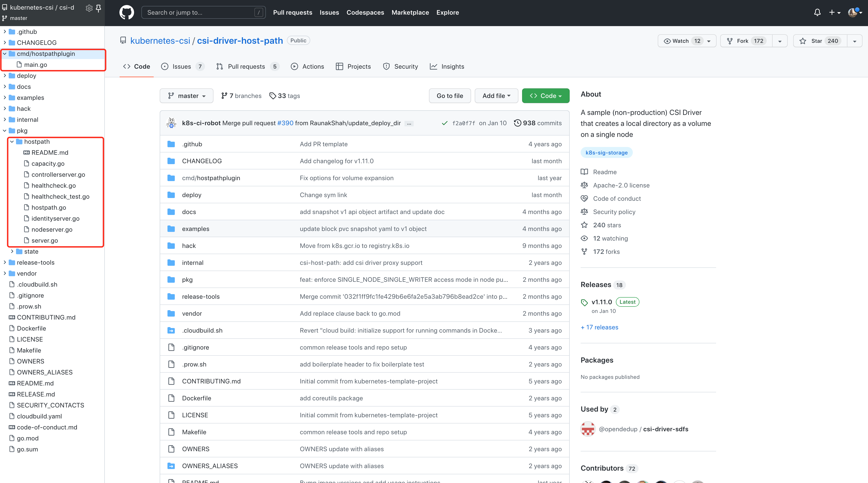
Task: Open the user avatar menu
Action: (x=855, y=12)
